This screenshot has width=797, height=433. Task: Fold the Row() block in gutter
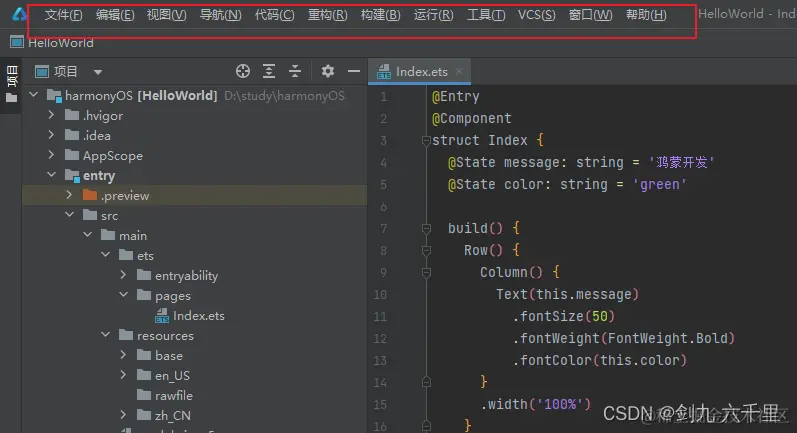426,250
